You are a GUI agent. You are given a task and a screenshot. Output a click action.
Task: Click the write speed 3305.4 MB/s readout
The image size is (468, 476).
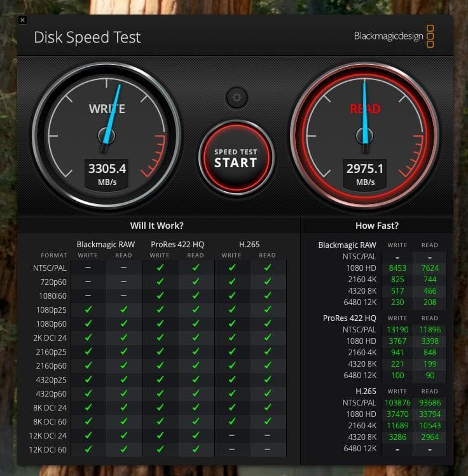(x=107, y=174)
